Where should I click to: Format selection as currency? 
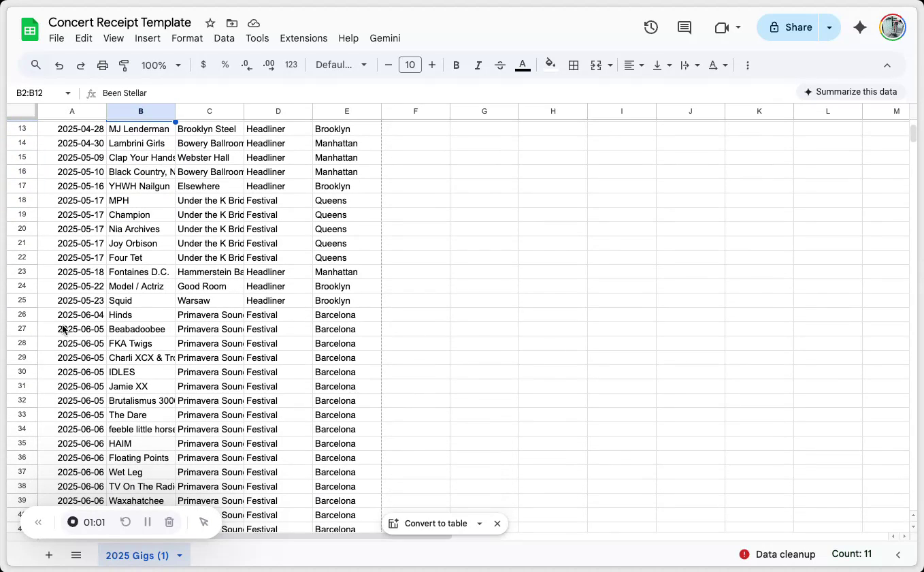(x=203, y=65)
